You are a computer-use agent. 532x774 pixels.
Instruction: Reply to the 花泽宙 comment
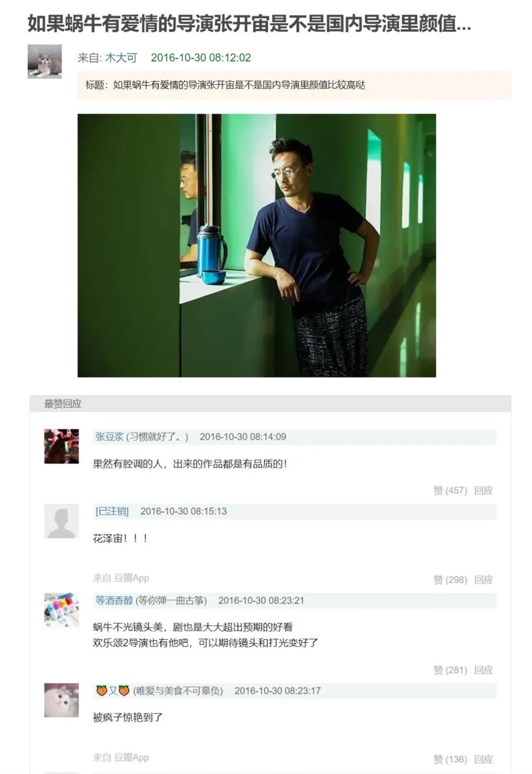pyautogui.click(x=483, y=580)
